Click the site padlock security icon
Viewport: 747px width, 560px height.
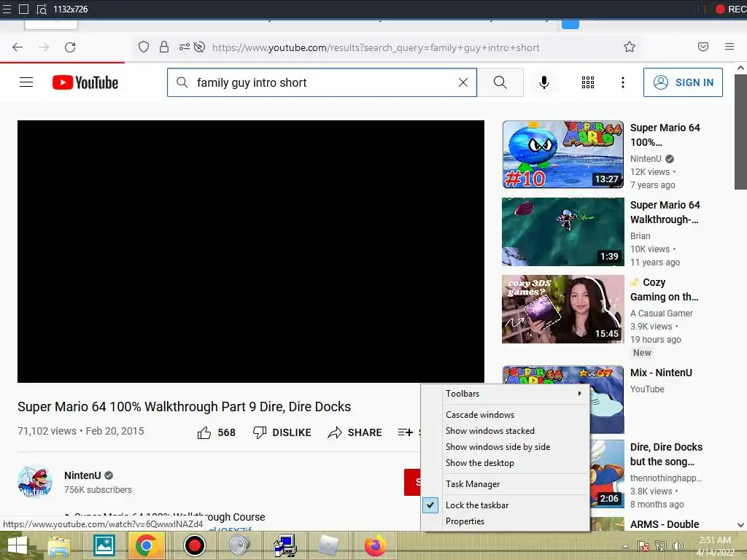point(164,47)
